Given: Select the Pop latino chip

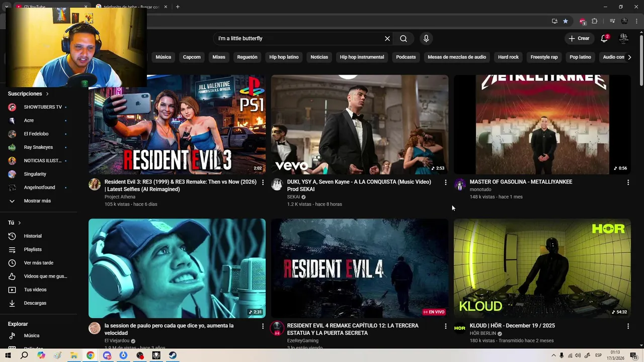Looking at the screenshot, I should tap(580, 57).
